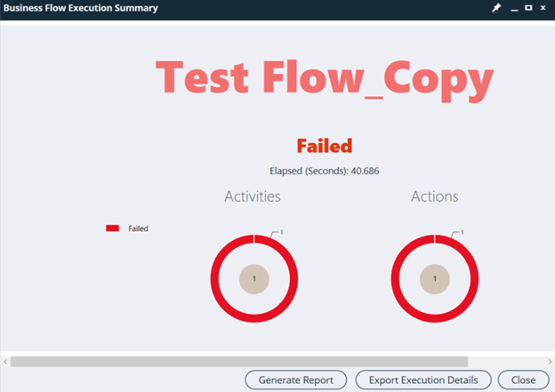Image resolution: width=555 pixels, height=392 pixels.
Task: Close the window using the title bar X
Action: [543, 8]
